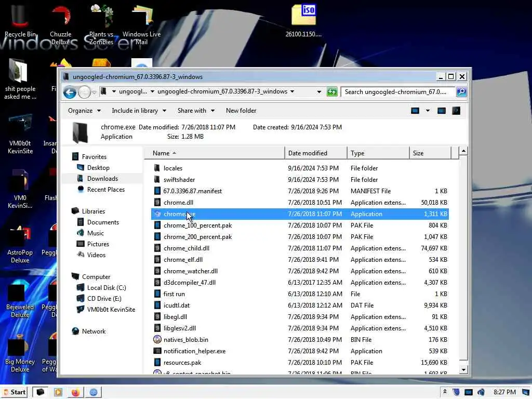Select Desktop under Favorites
Viewport: 532px width, 399px height.
(x=98, y=168)
